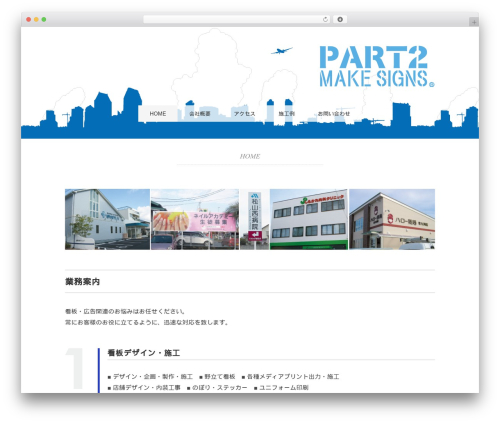
Task: Click the red close window dot
Action: click(29, 19)
